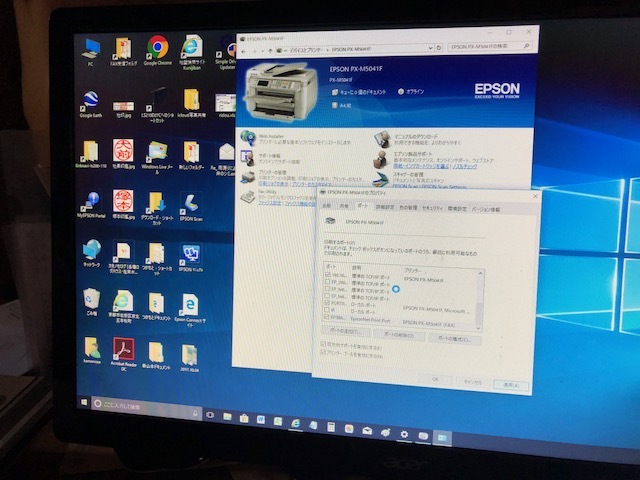640x480 pixels.
Task: Open the Recycle Bin desktop icon
Action: pyautogui.click(x=91, y=302)
